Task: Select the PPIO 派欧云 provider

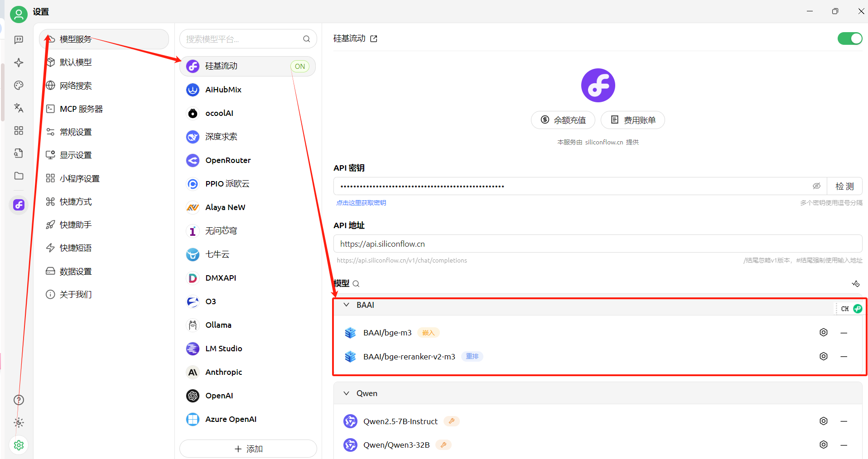Action: [248, 184]
